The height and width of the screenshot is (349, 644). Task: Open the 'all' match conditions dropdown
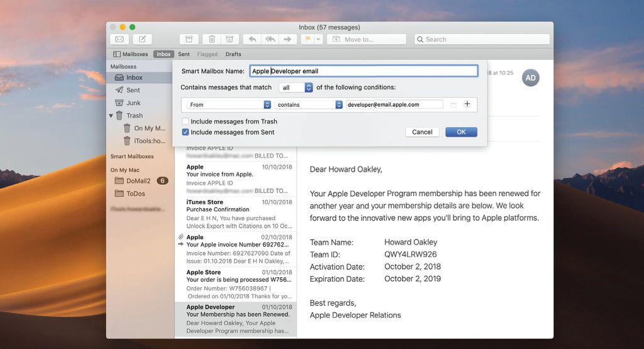[x=296, y=87]
